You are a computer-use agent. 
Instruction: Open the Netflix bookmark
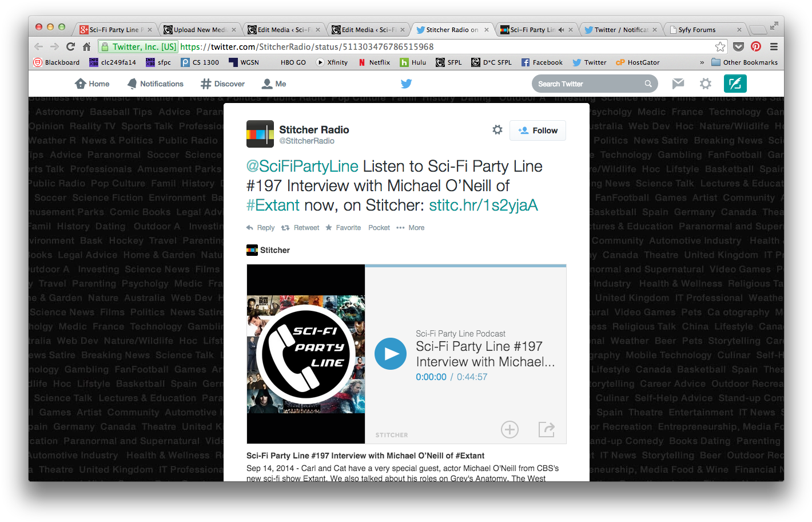point(374,62)
